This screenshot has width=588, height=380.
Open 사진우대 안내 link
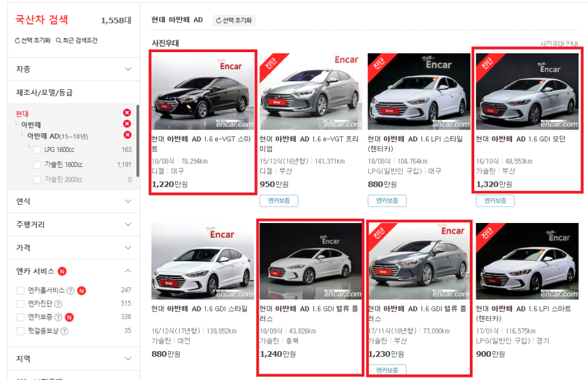(x=558, y=44)
